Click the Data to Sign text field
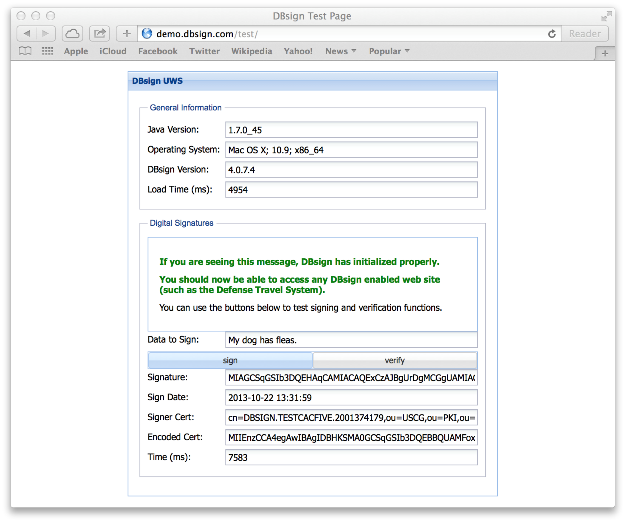The height and width of the screenshot is (522, 625). coord(351,340)
